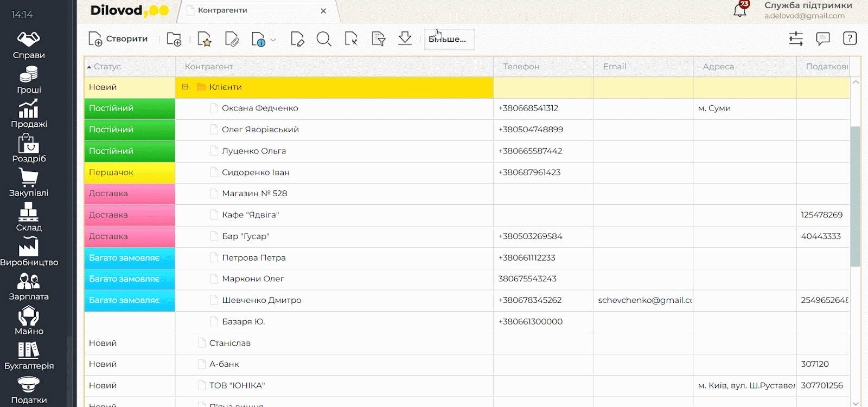Image resolution: width=868 pixels, height=407 pixels.
Task: Click the edit document pencil icon
Action: pos(297,39)
